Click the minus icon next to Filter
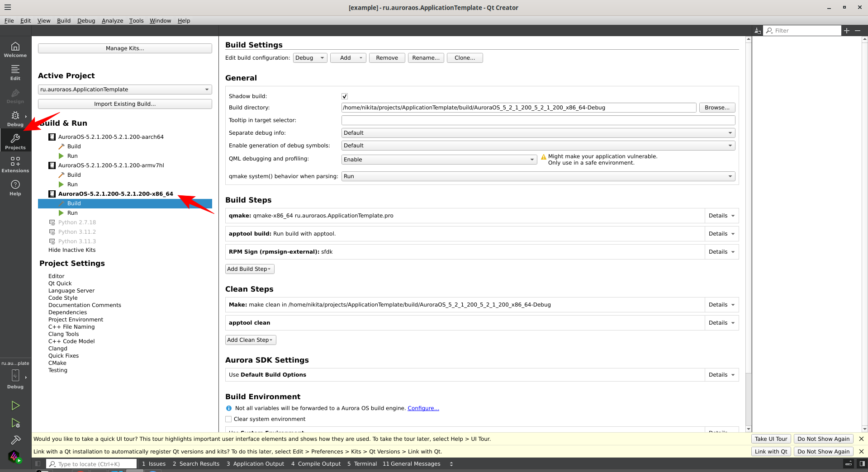Image resolution: width=868 pixels, height=472 pixels. coord(858,31)
